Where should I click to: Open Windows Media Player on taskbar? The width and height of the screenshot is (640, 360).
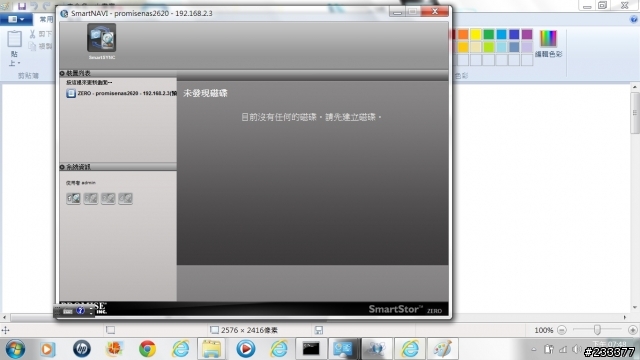pos(245,349)
